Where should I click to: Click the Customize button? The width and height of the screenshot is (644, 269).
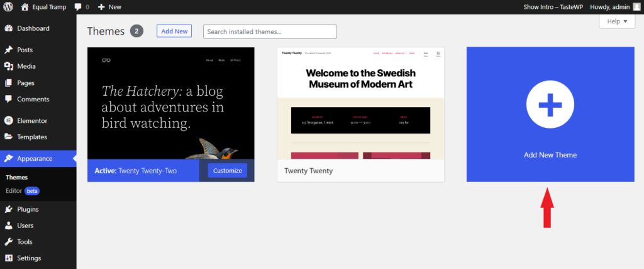coord(228,170)
